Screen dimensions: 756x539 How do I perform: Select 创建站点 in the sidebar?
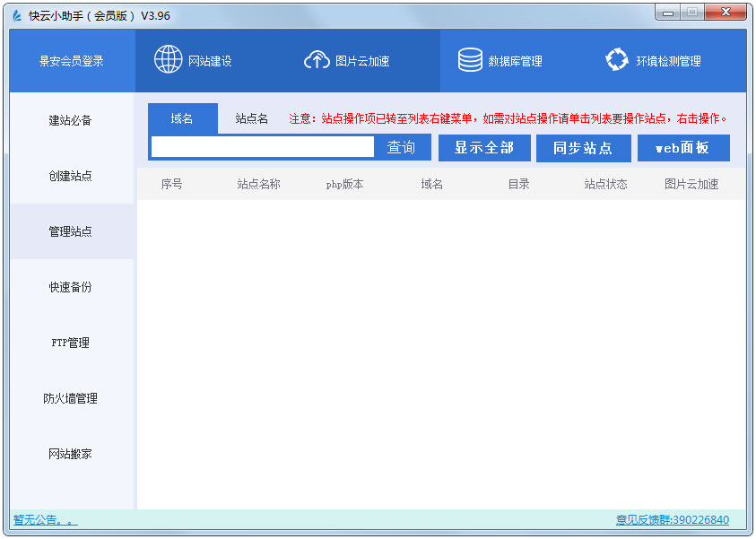coord(71,176)
